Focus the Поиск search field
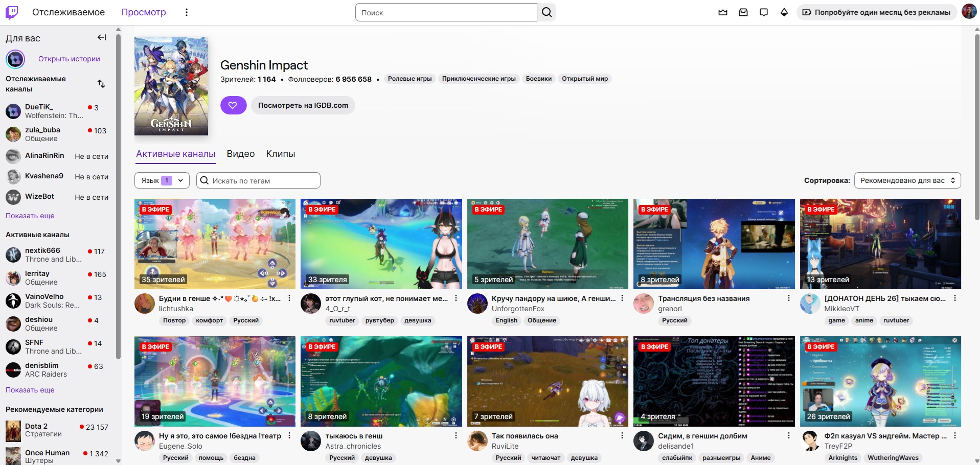980x465 pixels. tap(446, 12)
